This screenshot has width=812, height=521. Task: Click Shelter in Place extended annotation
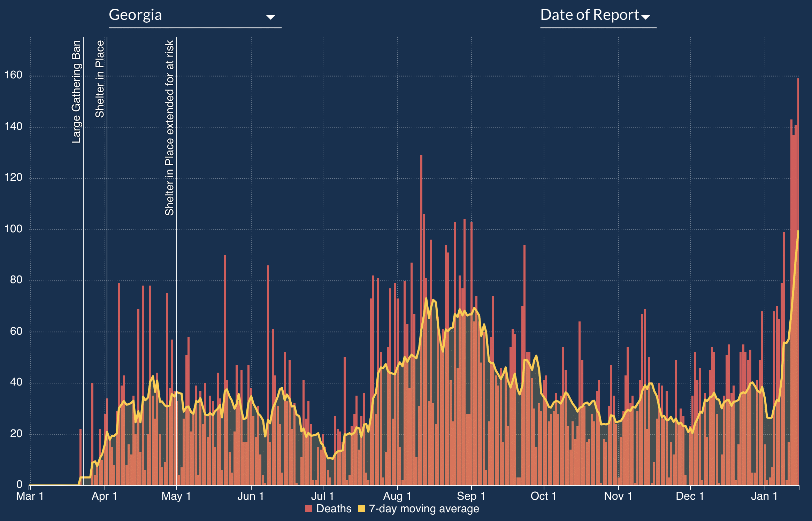[x=169, y=128]
